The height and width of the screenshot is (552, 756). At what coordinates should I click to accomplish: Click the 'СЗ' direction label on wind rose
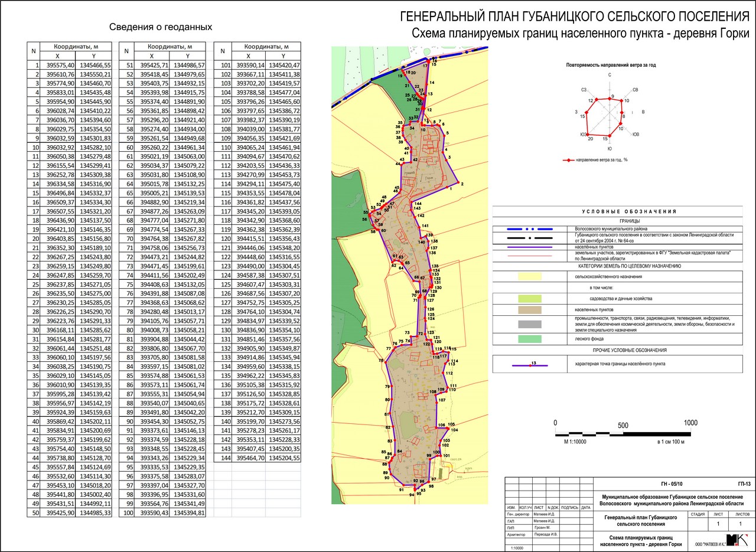coord(584,90)
